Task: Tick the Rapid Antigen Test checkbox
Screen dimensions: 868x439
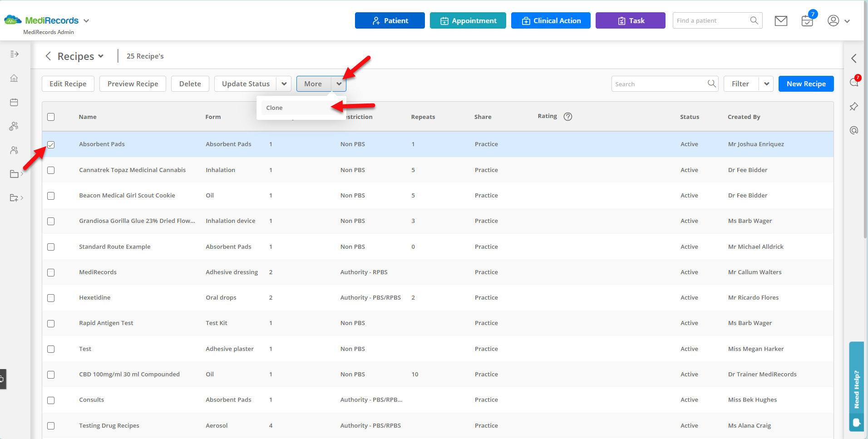Action: [x=51, y=324]
